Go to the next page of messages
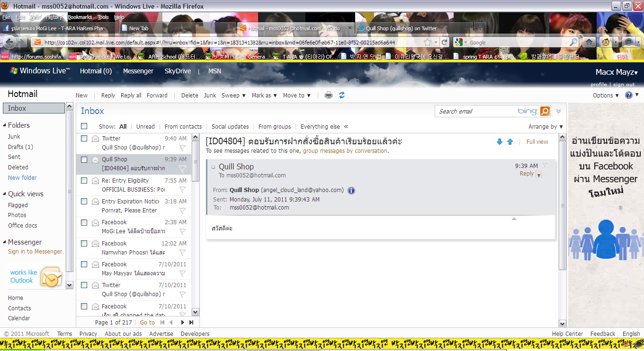644x351 pixels. pos(183,323)
